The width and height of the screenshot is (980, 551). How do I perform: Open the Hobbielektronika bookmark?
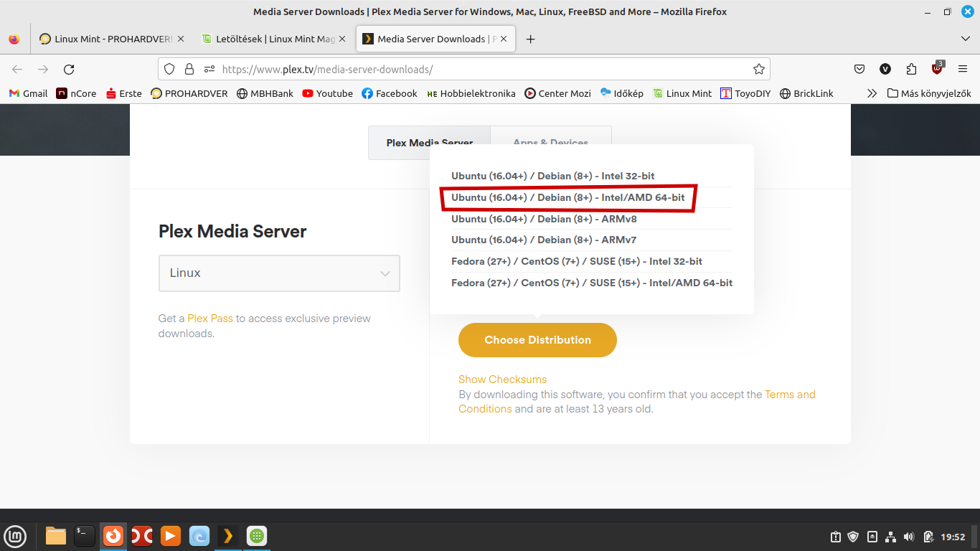click(x=471, y=93)
